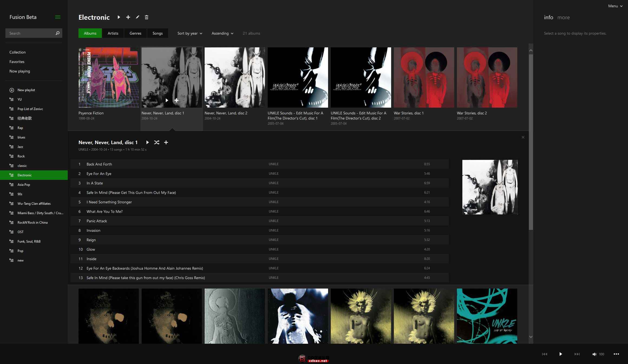Open UNKLE Sounds Director's Cut disc 1 cover
This screenshot has width=628, height=364.
point(298,77)
